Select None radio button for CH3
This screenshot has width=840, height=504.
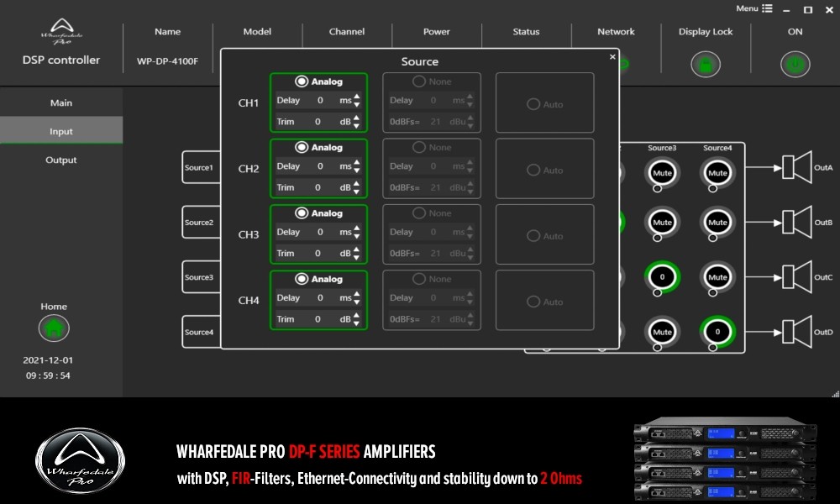coord(419,213)
